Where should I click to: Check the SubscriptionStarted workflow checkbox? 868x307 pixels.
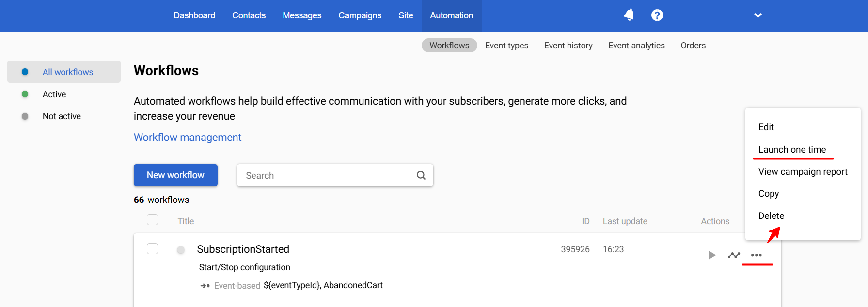click(x=153, y=249)
